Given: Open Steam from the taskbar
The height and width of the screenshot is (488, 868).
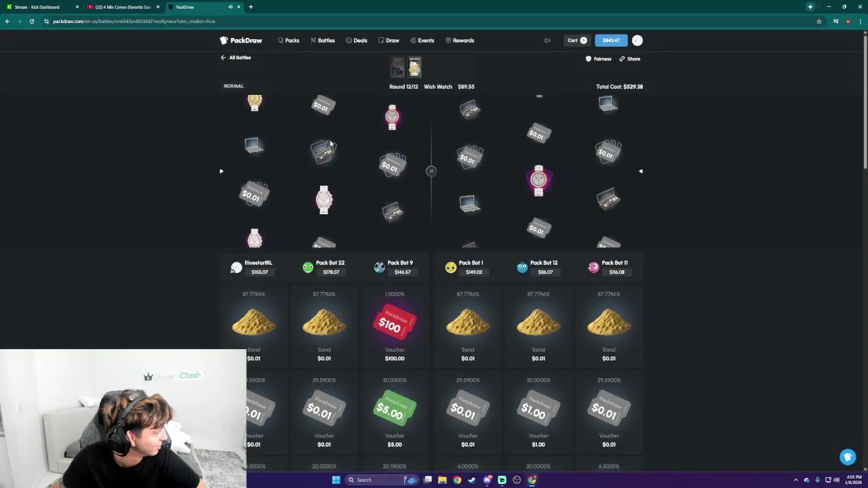Looking at the screenshot, I should (472, 480).
